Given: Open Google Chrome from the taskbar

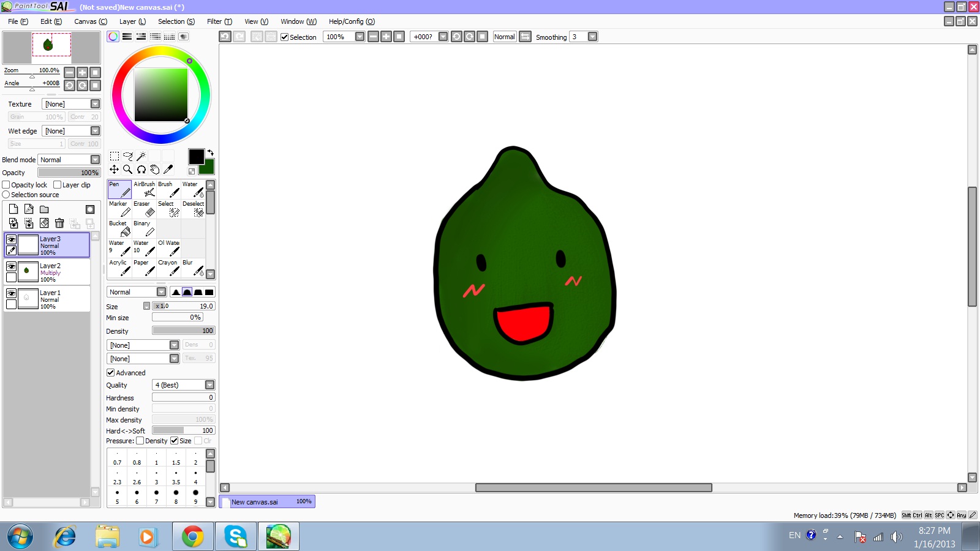Looking at the screenshot, I should (192, 537).
